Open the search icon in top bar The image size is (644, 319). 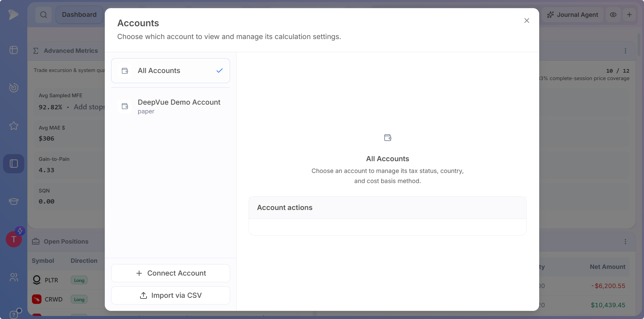coord(43,14)
